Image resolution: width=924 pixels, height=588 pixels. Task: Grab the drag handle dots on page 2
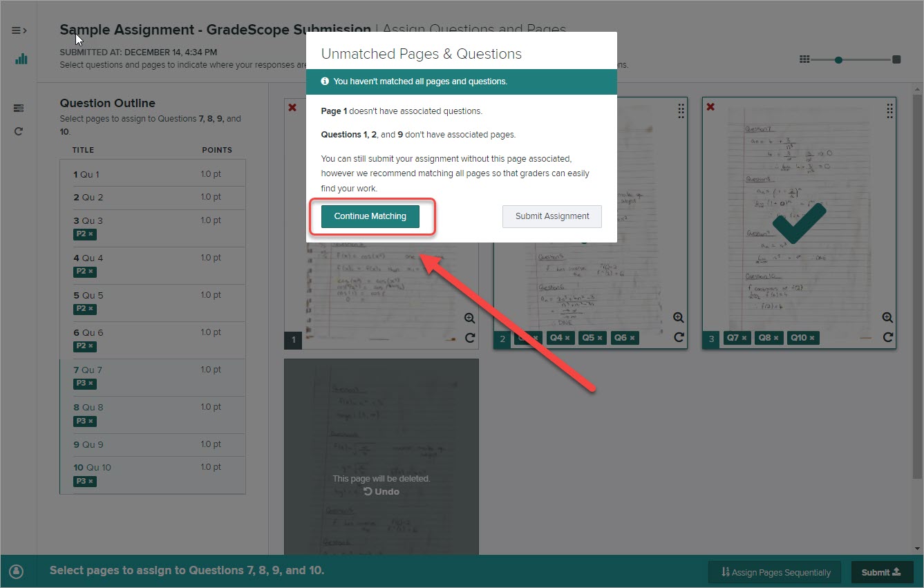click(x=681, y=111)
